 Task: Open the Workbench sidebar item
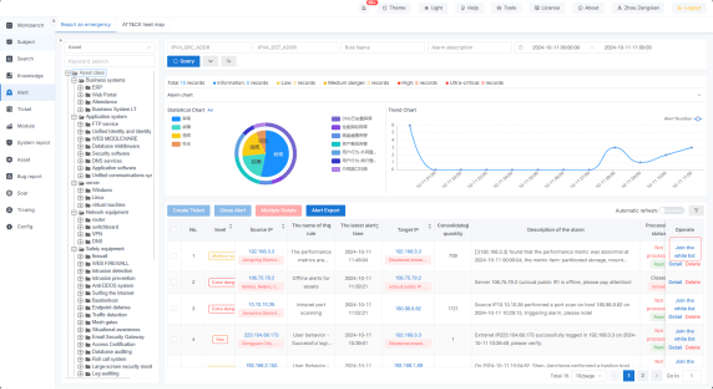pos(25,25)
